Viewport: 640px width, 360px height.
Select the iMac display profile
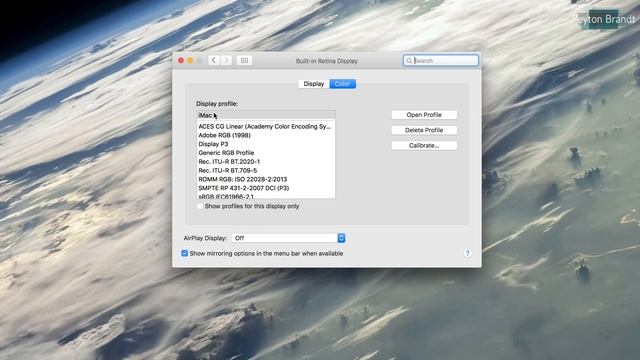tap(266, 115)
